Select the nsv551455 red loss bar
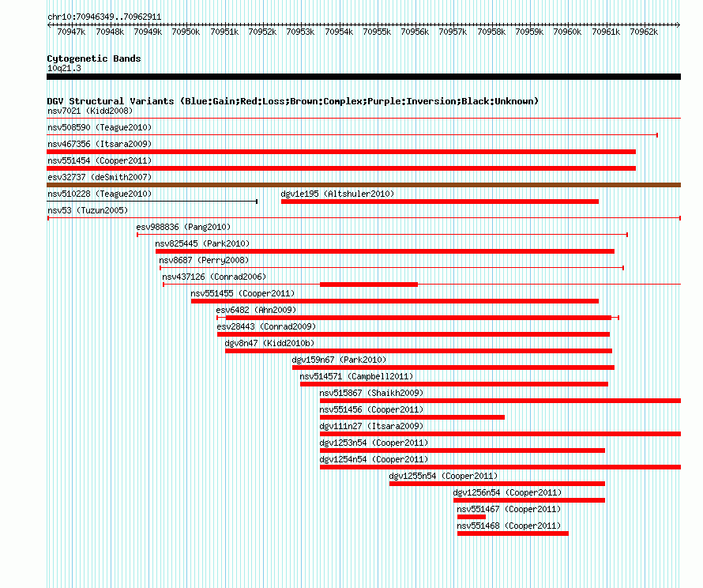The image size is (703, 588). pos(395,301)
